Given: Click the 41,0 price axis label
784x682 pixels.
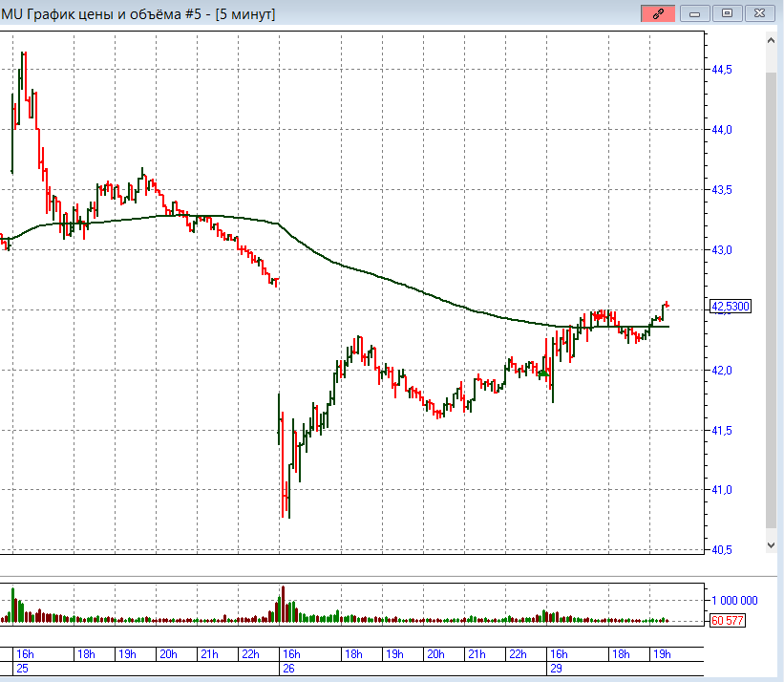Looking at the screenshot, I should [722, 490].
